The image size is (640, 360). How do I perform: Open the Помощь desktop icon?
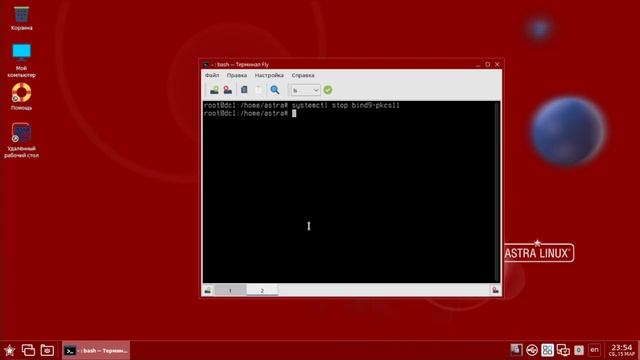22,96
